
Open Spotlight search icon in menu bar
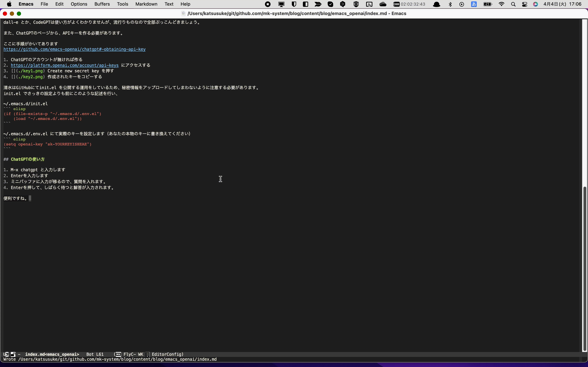click(x=513, y=4)
